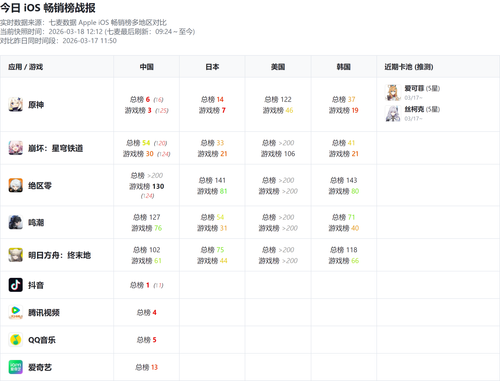Click the 鸣潮 name label
Image resolution: width=500 pixels, height=381 pixels.
click(36, 223)
